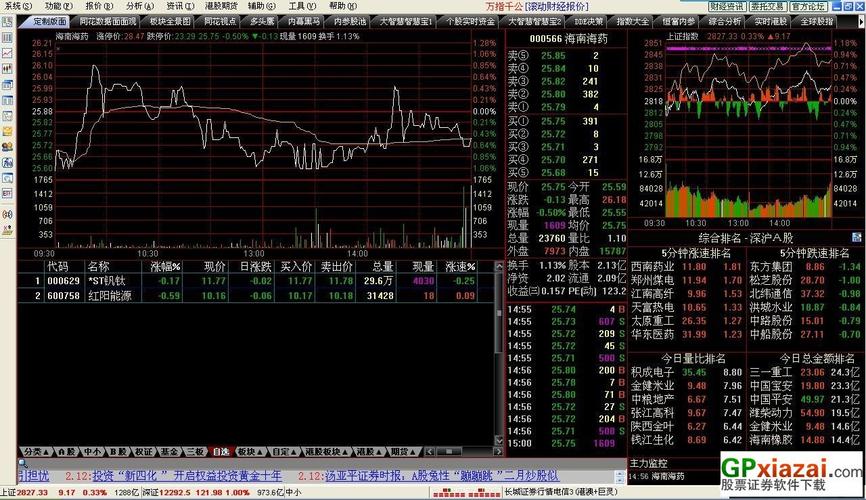Expand the 板块 dropdown tab
Viewport: 866px width, 500px height.
250,452
